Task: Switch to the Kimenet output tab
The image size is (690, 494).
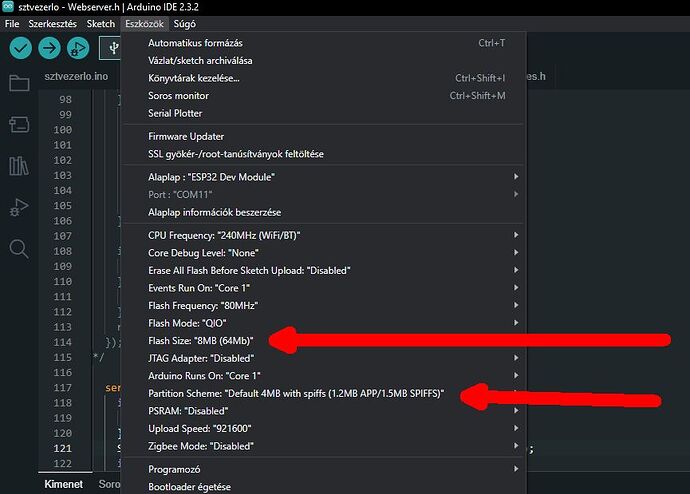Action: [64, 484]
